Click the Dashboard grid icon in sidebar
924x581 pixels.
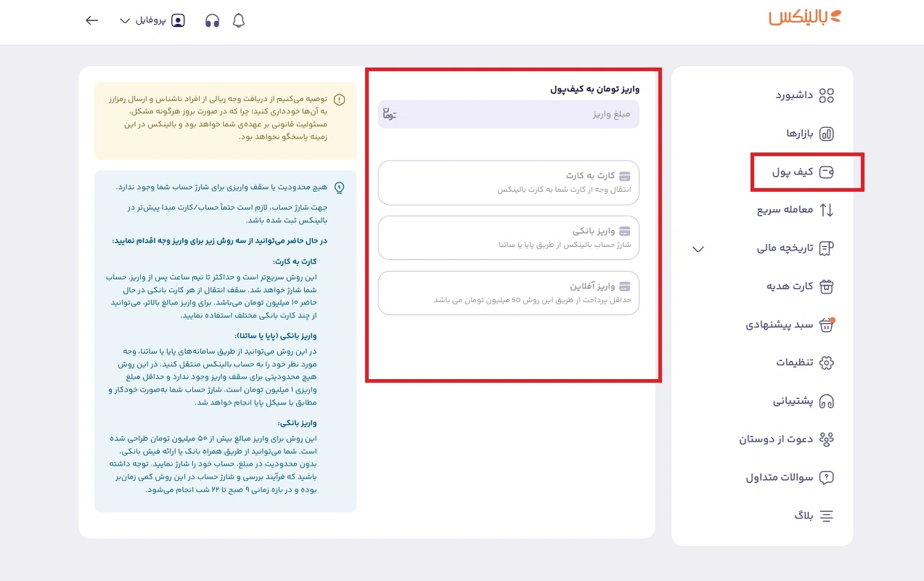(826, 96)
